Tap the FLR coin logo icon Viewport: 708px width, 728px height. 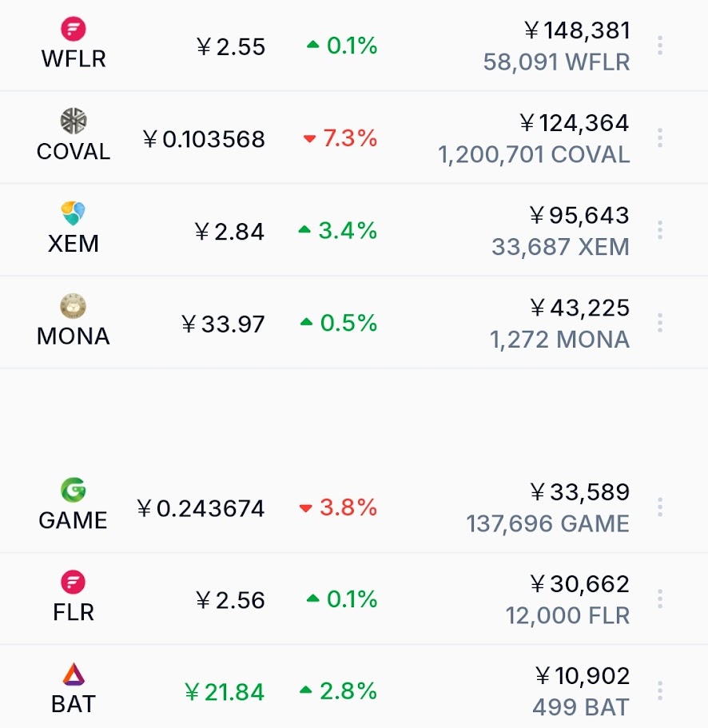74,582
